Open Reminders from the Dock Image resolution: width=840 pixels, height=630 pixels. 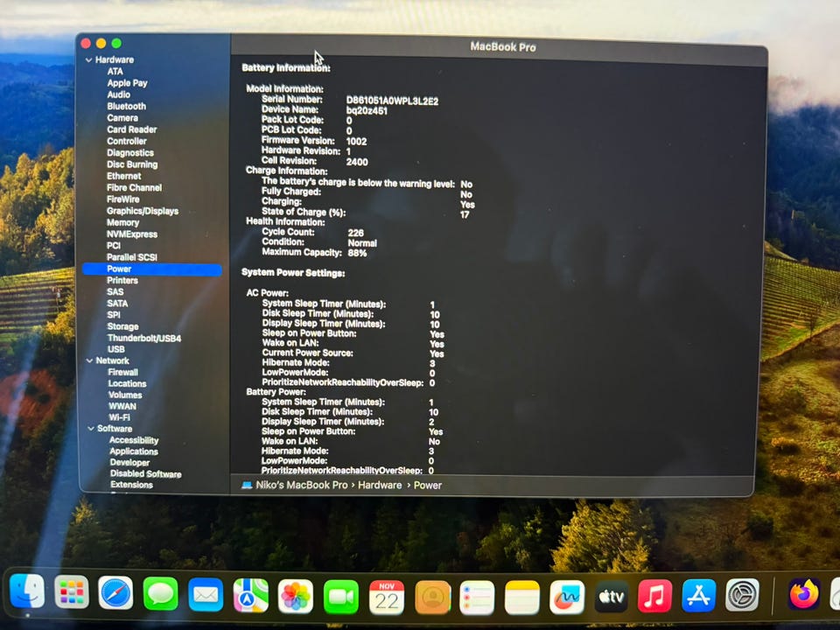tap(477, 598)
